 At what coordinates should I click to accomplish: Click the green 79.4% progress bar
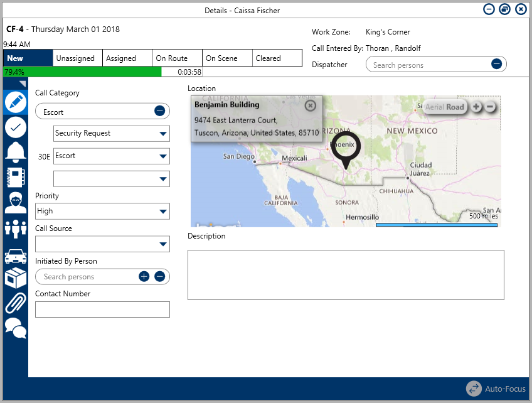pos(82,72)
